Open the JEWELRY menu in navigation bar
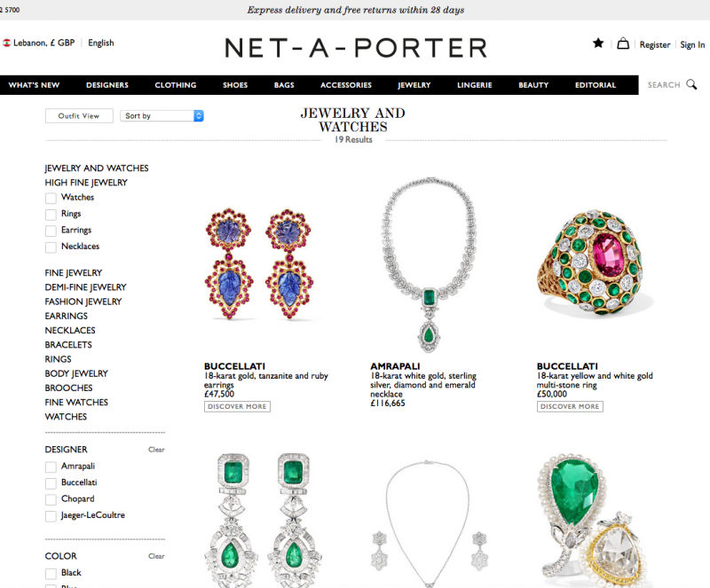This screenshot has width=710, height=588. pos(414,85)
